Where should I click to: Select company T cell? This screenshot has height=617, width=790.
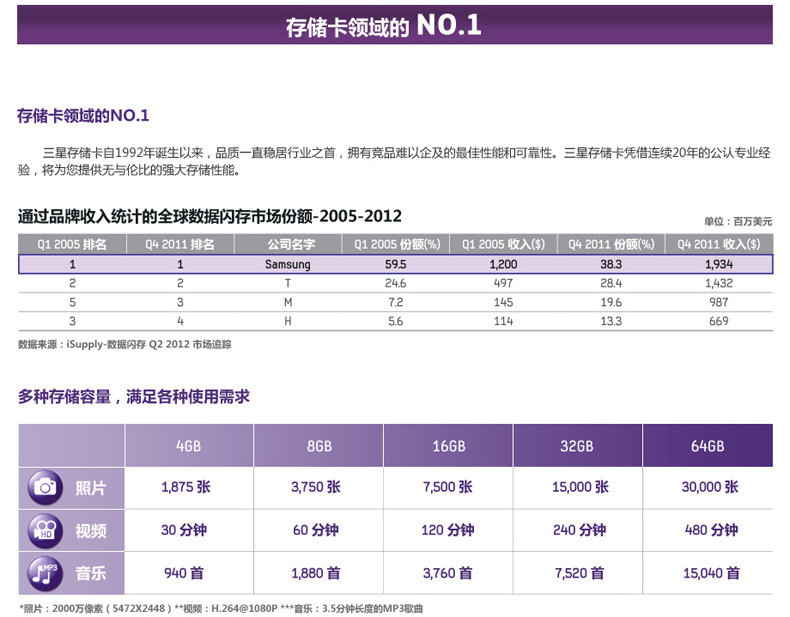(288, 283)
